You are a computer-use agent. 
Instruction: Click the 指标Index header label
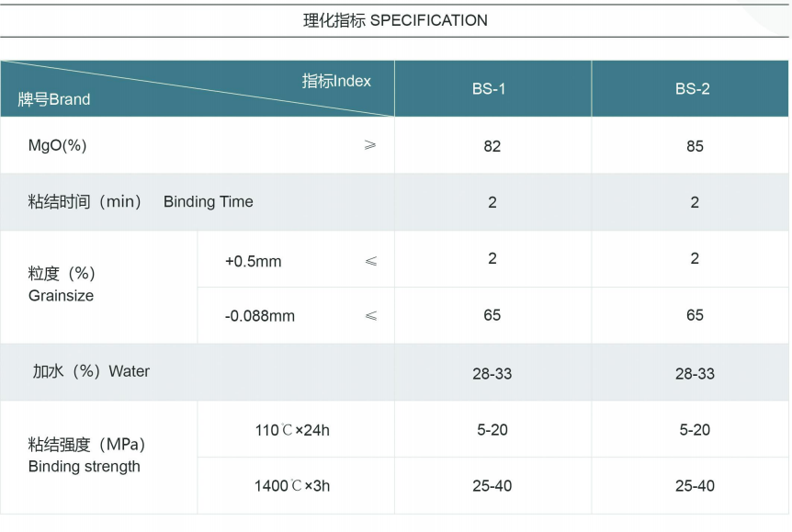[x=336, y=81]
